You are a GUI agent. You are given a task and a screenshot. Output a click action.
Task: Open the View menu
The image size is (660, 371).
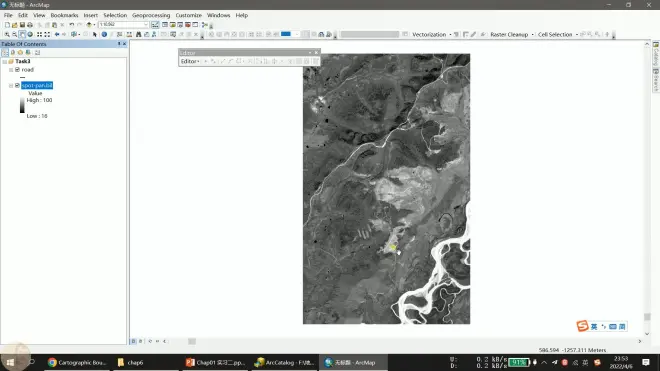pyautogui.click(x=39, y=15)
